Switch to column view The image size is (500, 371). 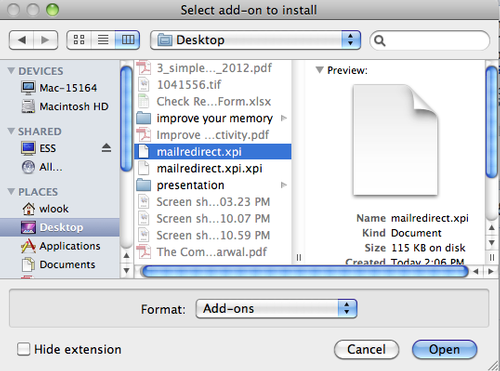(127, 40)
